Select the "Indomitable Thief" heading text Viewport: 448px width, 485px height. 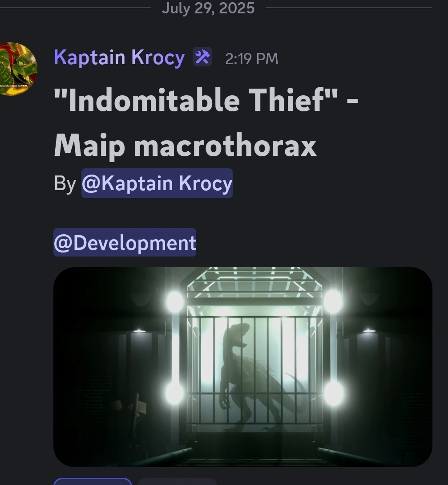[196, 100]
